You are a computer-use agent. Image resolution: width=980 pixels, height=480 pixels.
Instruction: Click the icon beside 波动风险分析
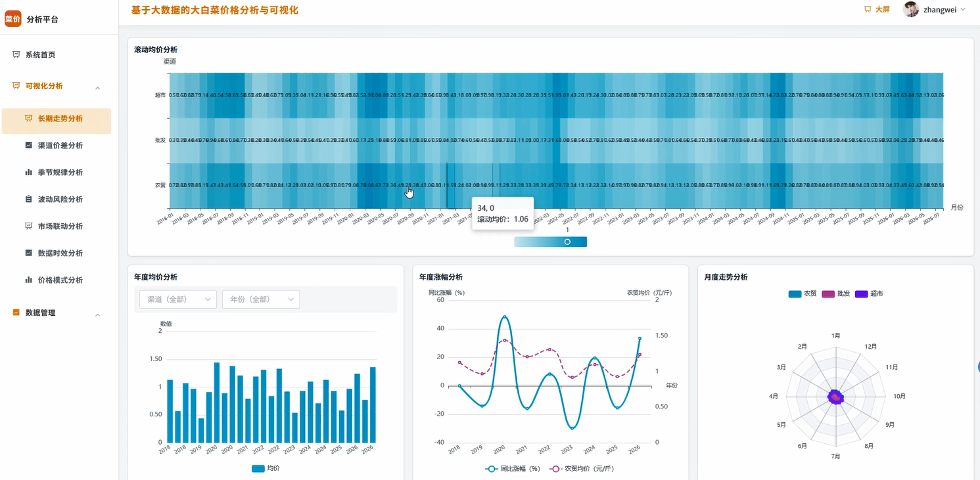pos(28,199)
